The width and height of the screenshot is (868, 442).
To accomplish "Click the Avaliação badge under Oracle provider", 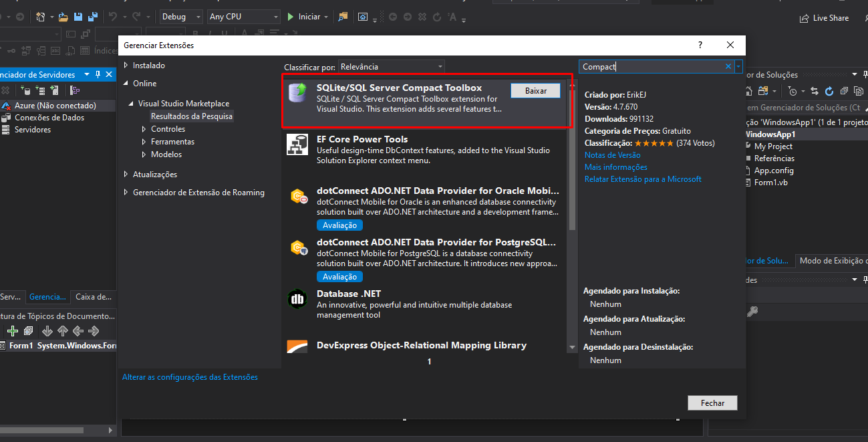I will pos(339,225).
